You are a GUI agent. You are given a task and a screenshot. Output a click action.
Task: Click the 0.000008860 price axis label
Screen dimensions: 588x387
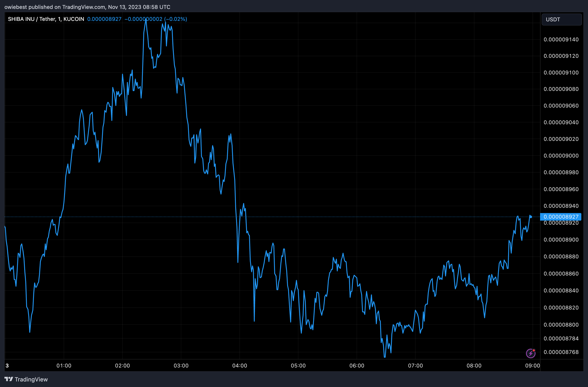tap(561, 273)
